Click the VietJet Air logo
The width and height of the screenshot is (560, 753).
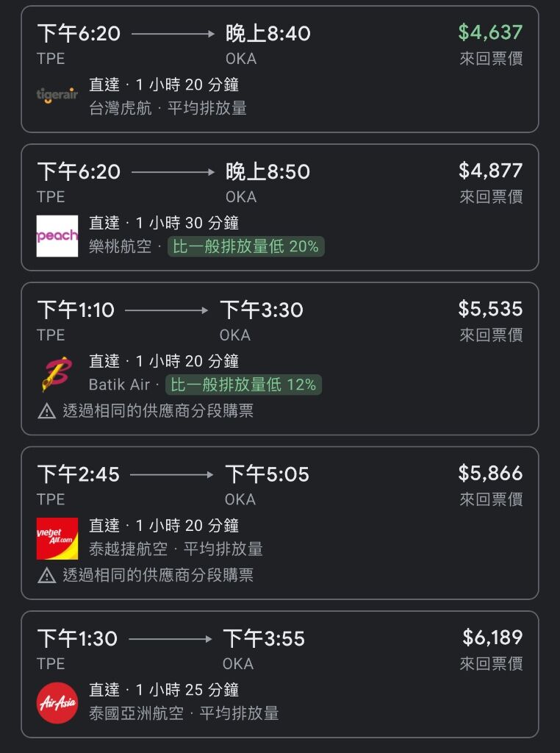[57, 538]
